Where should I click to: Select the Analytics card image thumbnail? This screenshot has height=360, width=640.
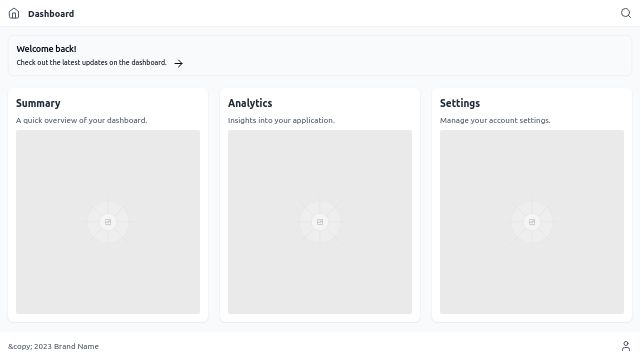(x=320, y=222)
